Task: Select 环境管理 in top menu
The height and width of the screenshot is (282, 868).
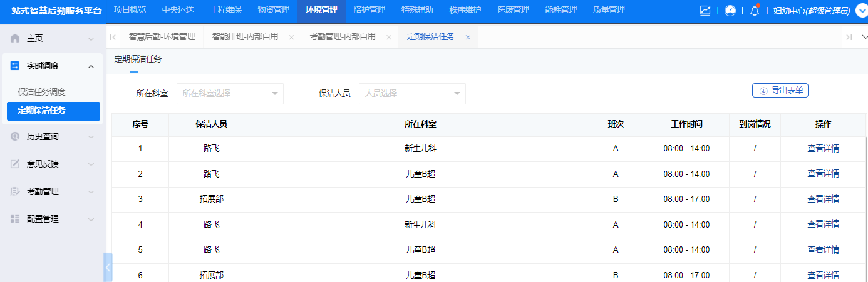Action: click(x=321, y=10)
